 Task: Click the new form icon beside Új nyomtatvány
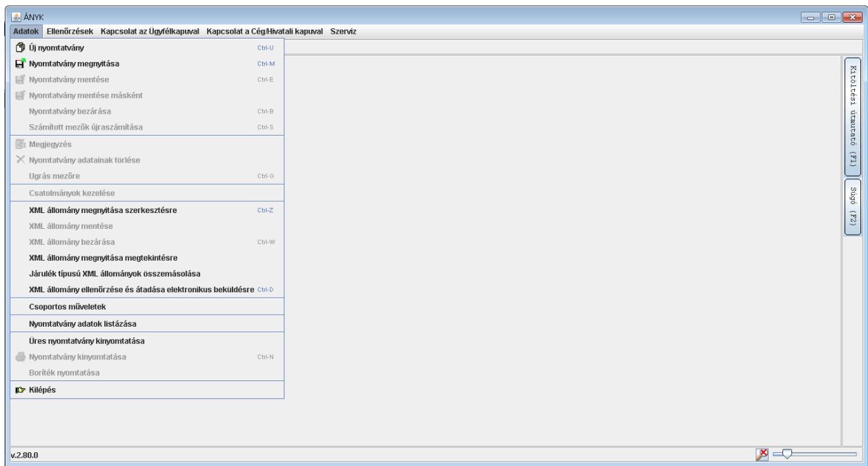(20, 48)
